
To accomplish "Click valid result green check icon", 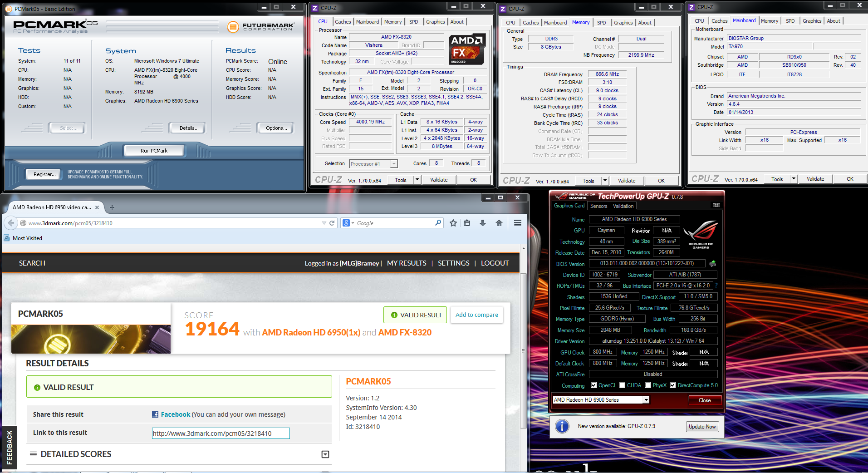I will click(x=394, y=315).
